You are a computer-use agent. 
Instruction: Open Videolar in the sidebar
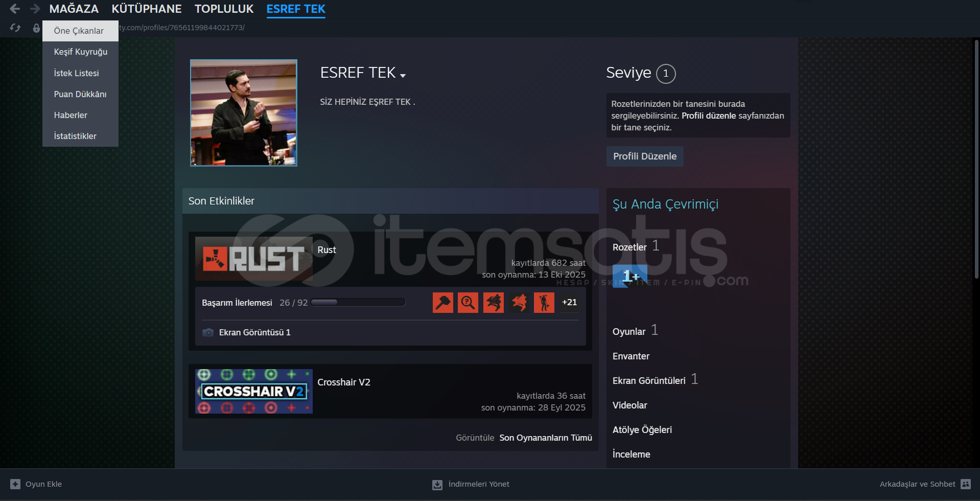click(630, 405)
